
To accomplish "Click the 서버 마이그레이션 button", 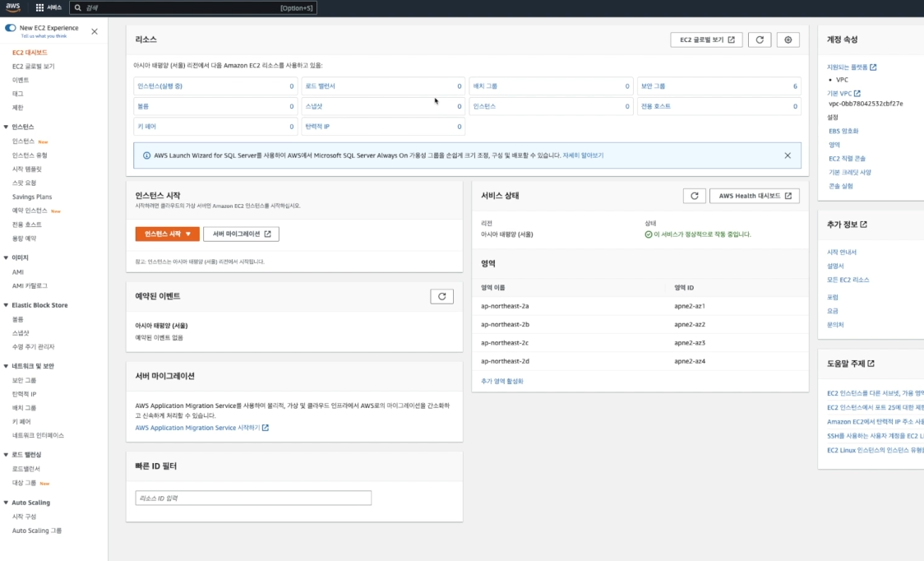I will (241, 234).
